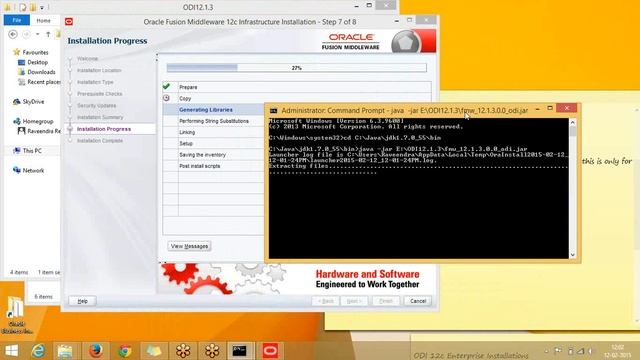Click the Cancel button in installer
This screenshot has width=640, height=360.
(x=418, y=301)
